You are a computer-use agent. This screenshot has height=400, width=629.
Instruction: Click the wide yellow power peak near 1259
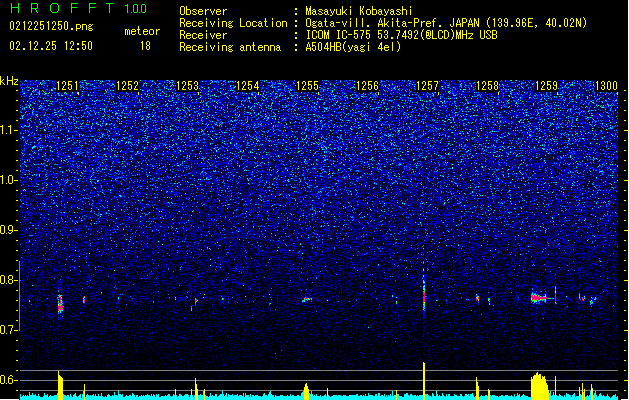pyautogui.click(x=540, y=386)
